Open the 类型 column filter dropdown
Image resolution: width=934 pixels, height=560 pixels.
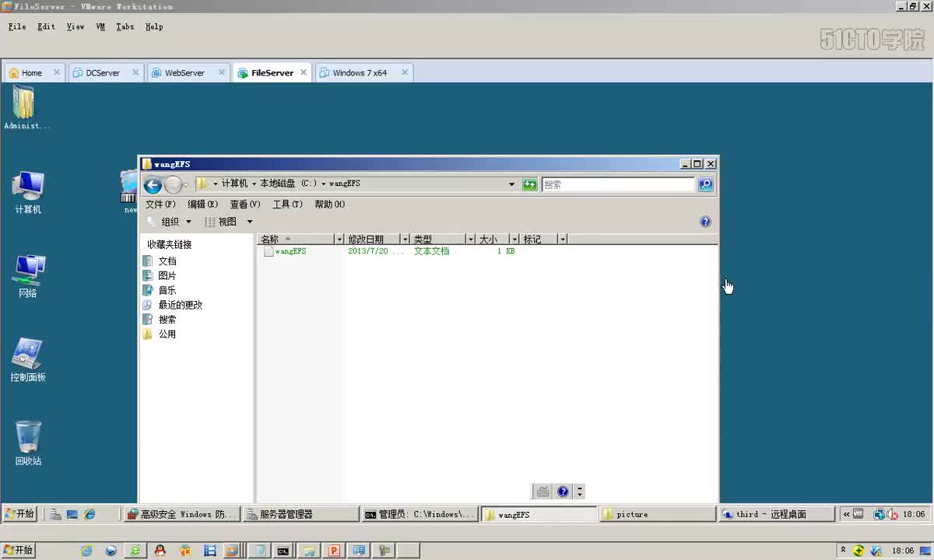point(470,239)
